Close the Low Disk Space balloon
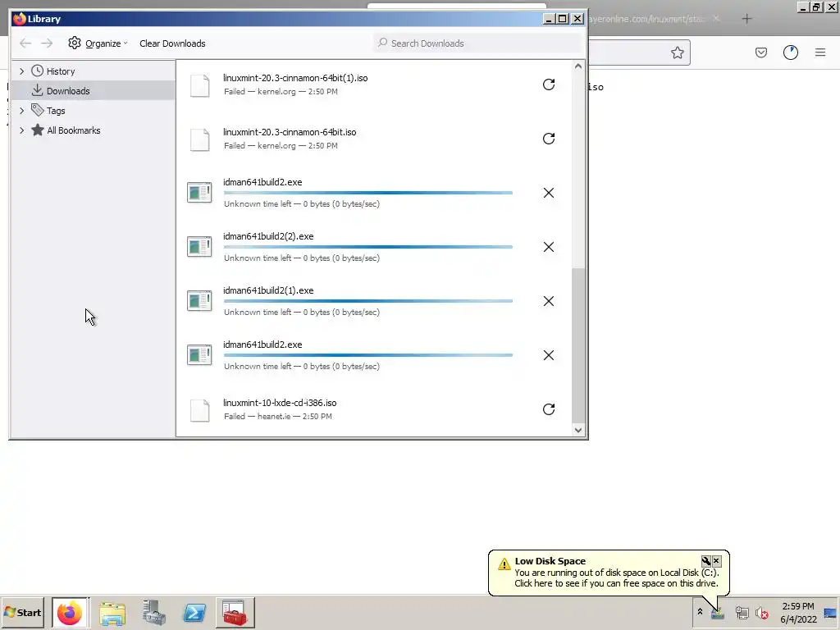This screenshot has height=630, width=840. click(x=716, y=561)
